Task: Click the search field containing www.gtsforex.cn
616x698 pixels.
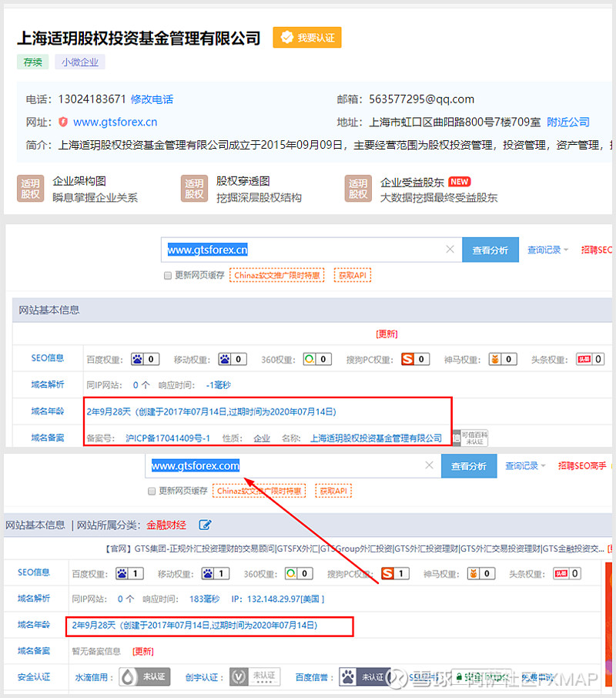Action: [311, 250]
